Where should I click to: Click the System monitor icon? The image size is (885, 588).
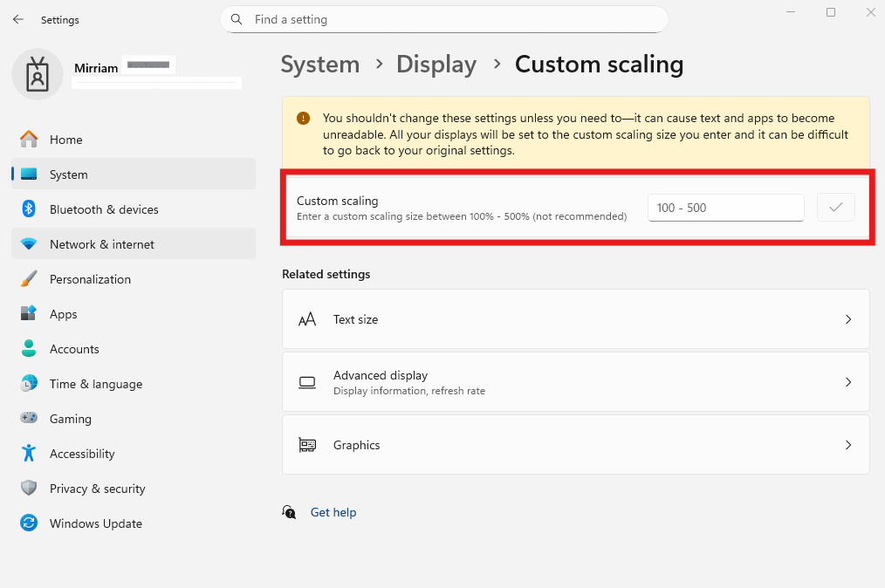29,174
